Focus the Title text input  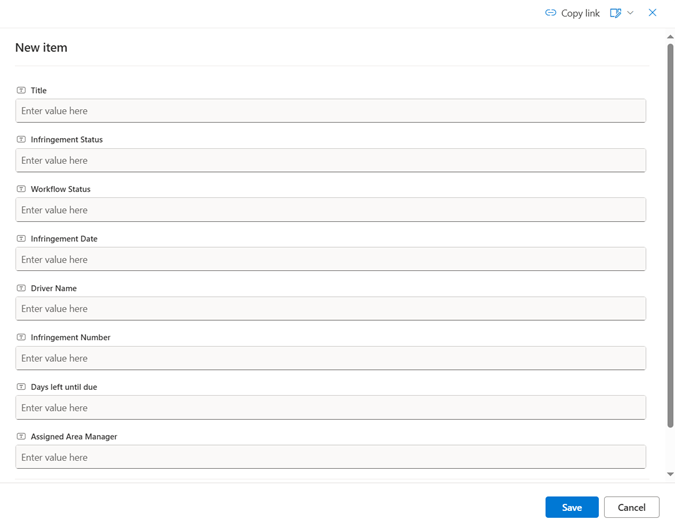330,111
